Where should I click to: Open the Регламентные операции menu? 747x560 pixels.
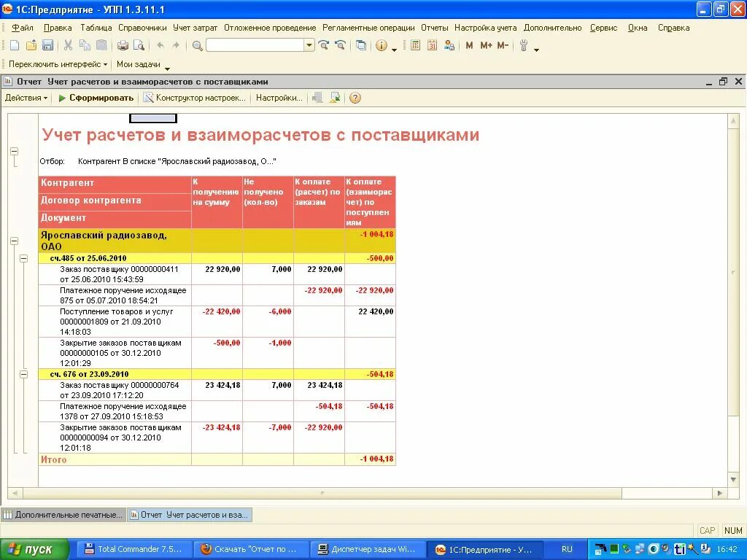coord(368,28)
